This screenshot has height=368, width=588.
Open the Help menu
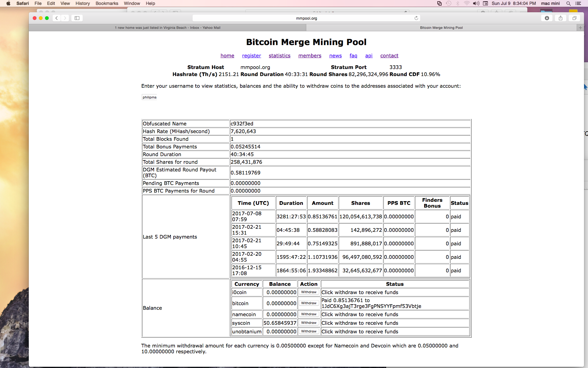[150, 3]
